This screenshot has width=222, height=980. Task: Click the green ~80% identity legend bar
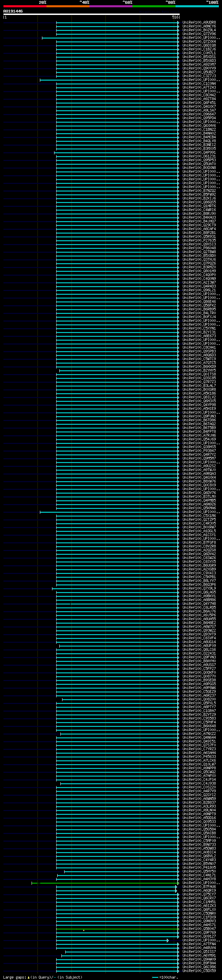pos(154,6)
